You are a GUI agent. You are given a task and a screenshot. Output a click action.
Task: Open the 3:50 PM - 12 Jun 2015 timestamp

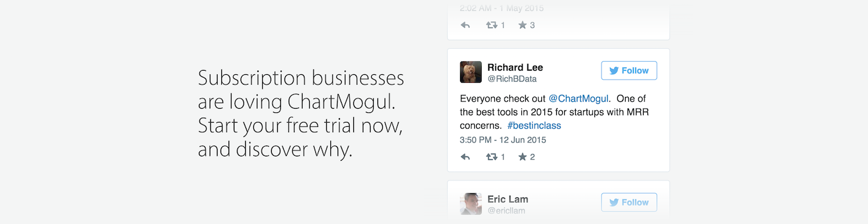coord(503,139)
